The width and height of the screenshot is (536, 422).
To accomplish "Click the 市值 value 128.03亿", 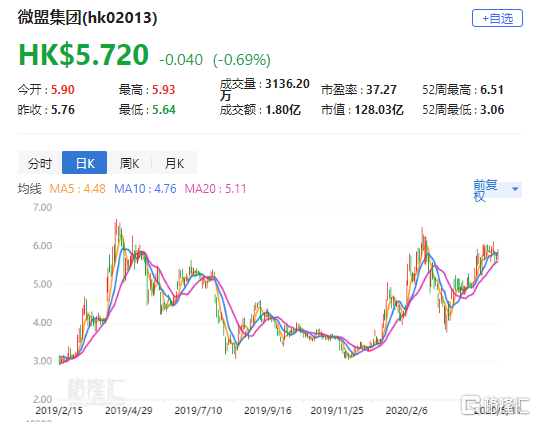I will pyautogui.click(x=379, y=110).
